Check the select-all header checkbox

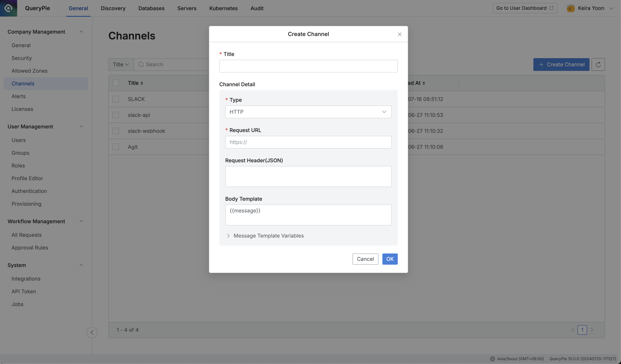[115, 83]
